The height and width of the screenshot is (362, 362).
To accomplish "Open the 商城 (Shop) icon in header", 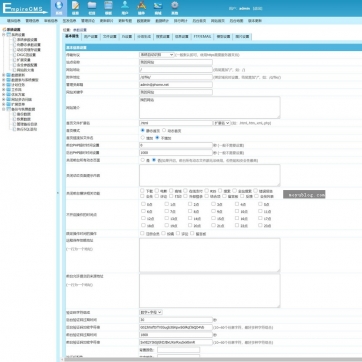I will 158,5.
